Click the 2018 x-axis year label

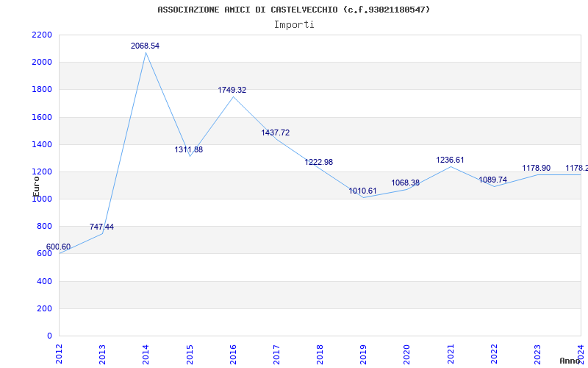[x=320, y=354]
